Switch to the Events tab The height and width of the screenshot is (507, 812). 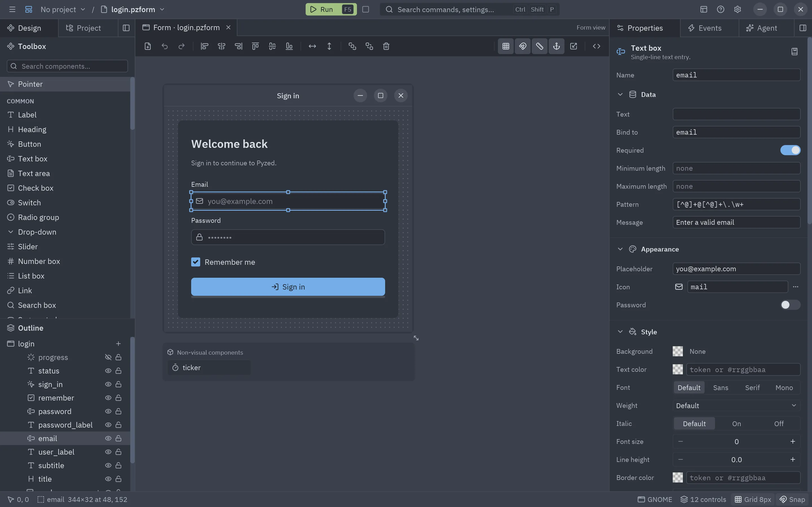point(709,28)
